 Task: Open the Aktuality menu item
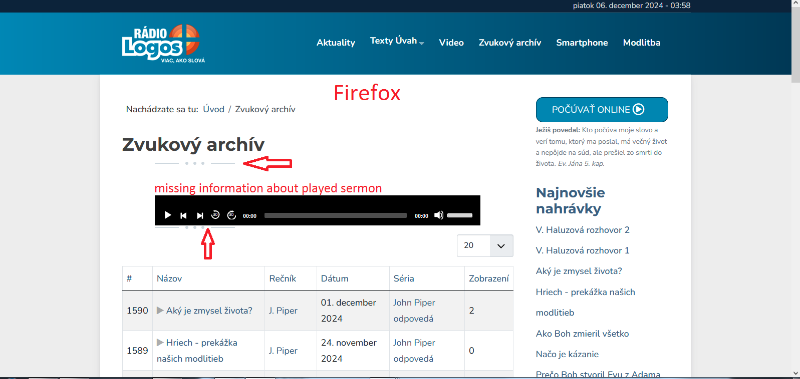tap(336, 43)
